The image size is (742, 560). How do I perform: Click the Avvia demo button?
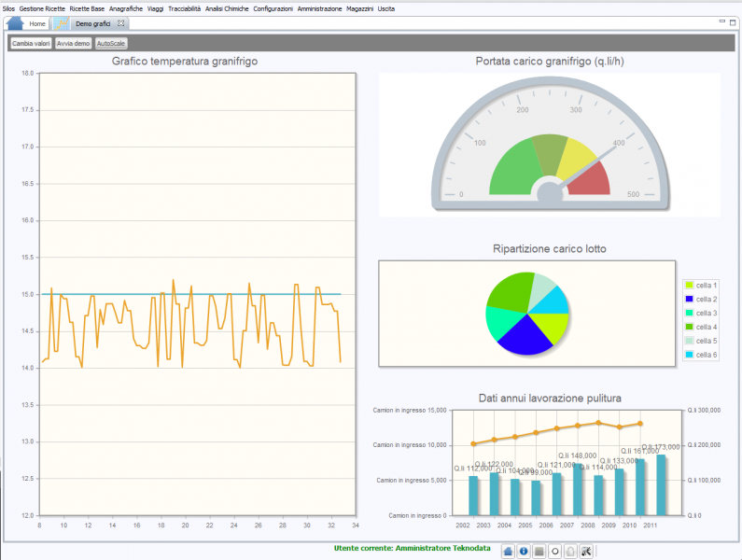[74, 43]
